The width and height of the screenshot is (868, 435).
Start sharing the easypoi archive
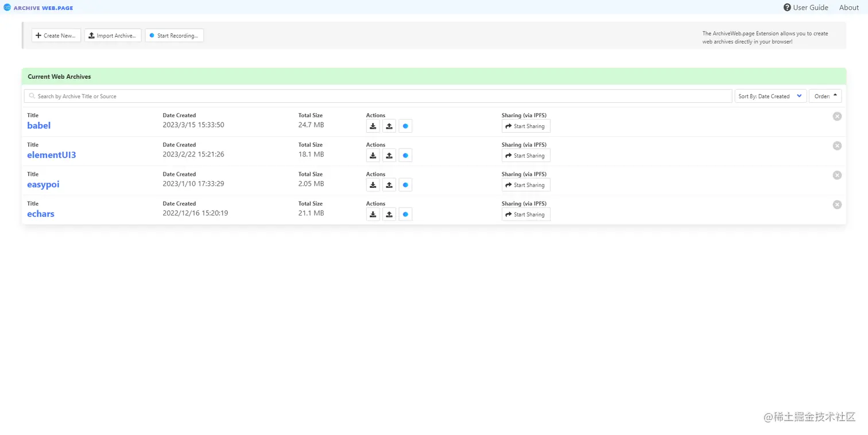(x=526, y=184)
